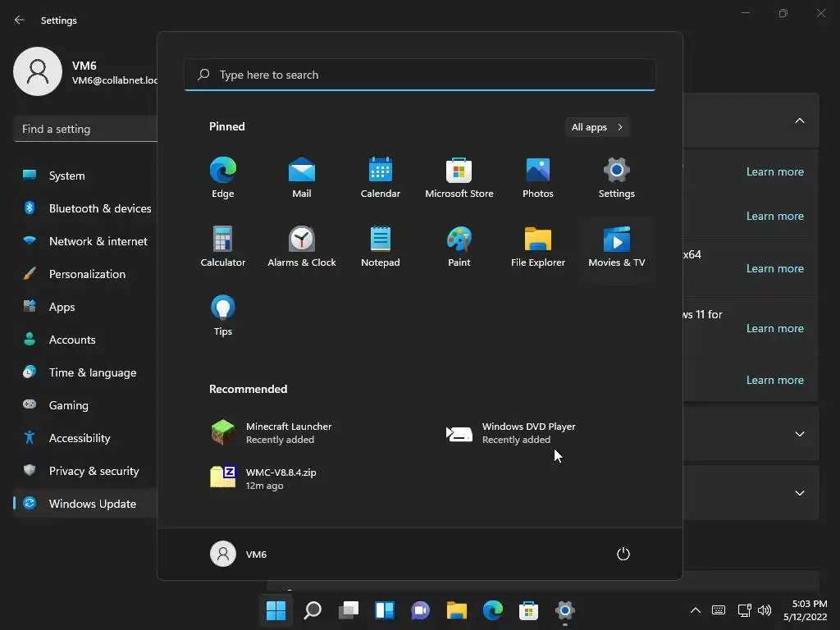Click Start button on taskbar

(276, 610)
